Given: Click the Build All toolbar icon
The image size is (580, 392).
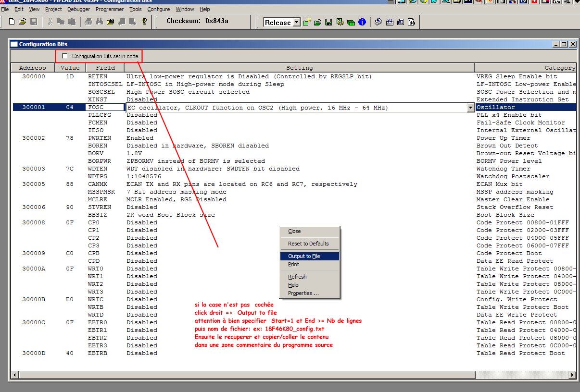Looking at the screenshot, I should tap(390, 22).
